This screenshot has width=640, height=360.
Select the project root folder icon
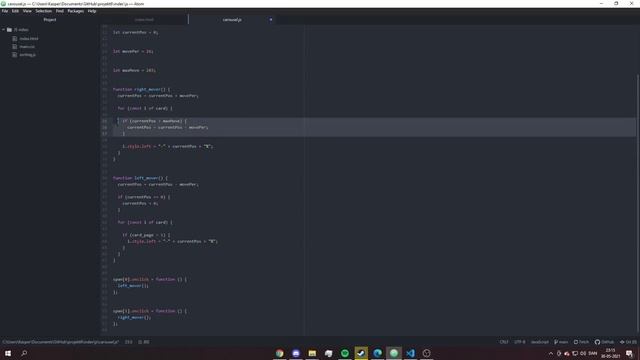pyautogui.click(x=9, y=30)
